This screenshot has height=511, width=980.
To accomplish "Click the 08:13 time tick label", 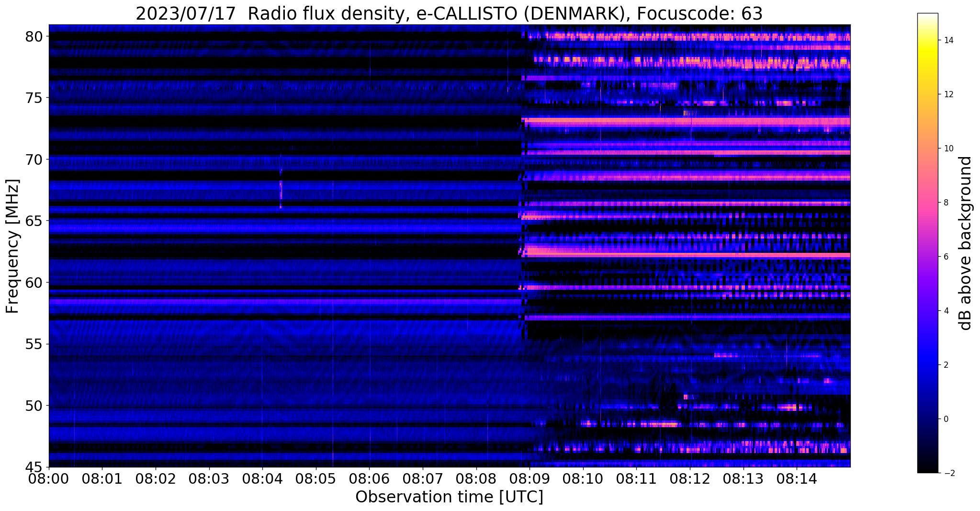I will (x=743, y=478).
